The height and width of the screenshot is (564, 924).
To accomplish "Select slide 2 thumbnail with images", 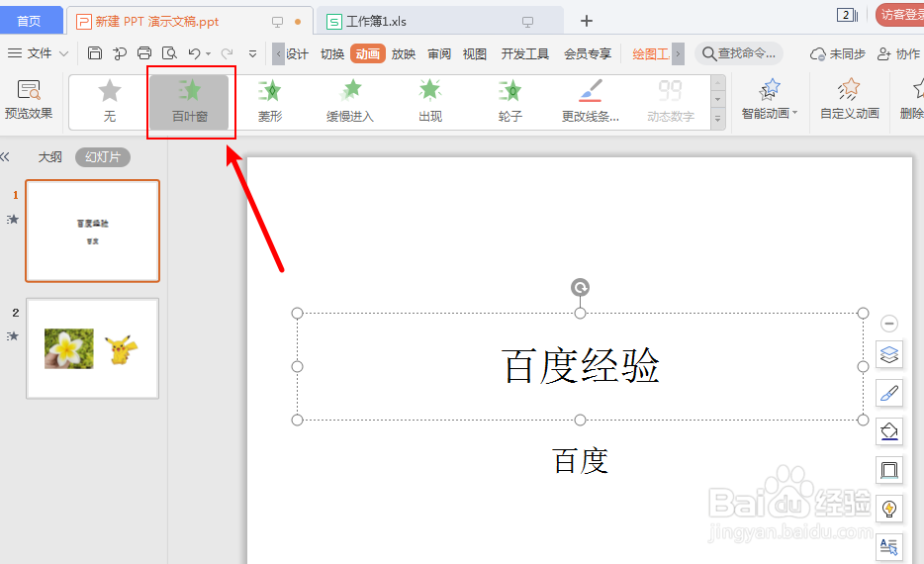I will coord(93,348).
